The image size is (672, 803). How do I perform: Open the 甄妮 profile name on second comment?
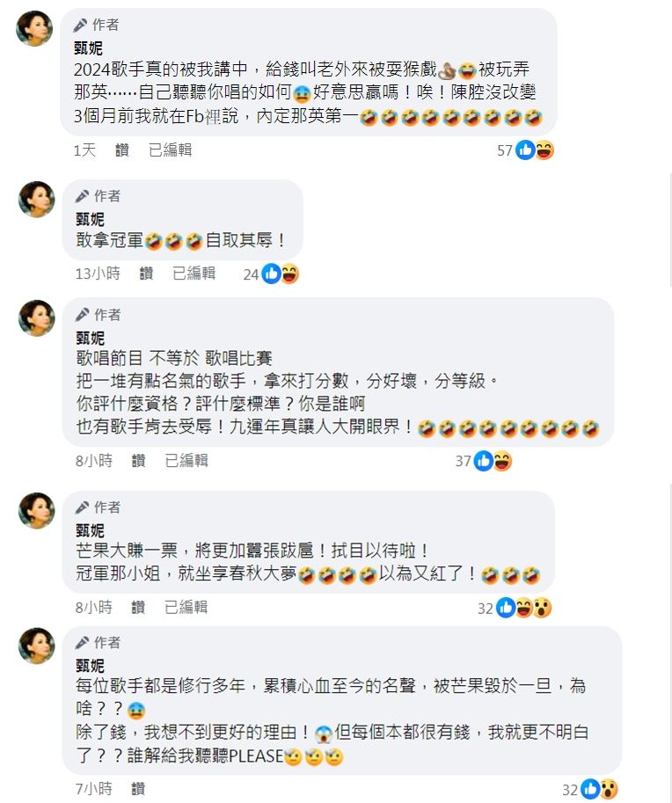(x=90, y=220)
